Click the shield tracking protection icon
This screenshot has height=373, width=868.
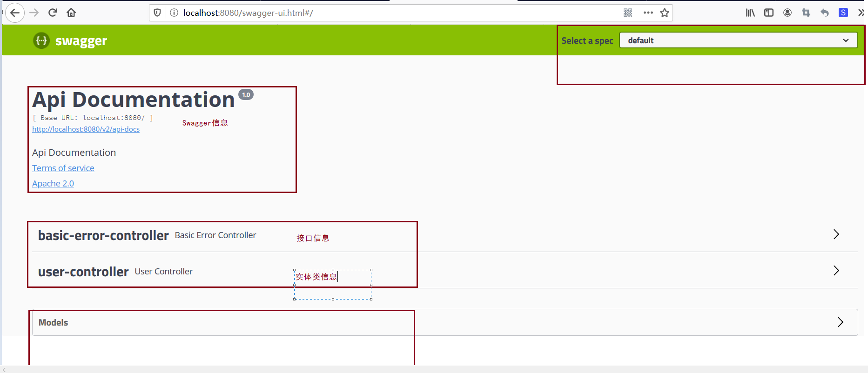pos(157,13)
